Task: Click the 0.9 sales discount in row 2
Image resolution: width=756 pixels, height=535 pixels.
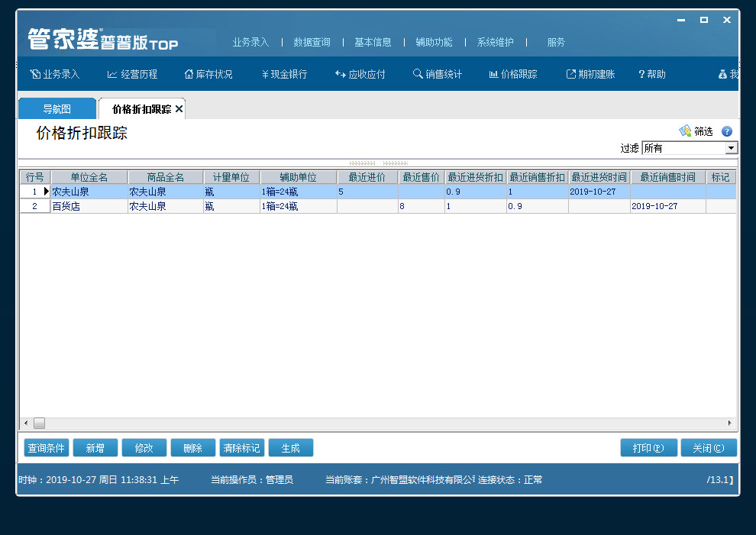Action: tap(537, 206)
